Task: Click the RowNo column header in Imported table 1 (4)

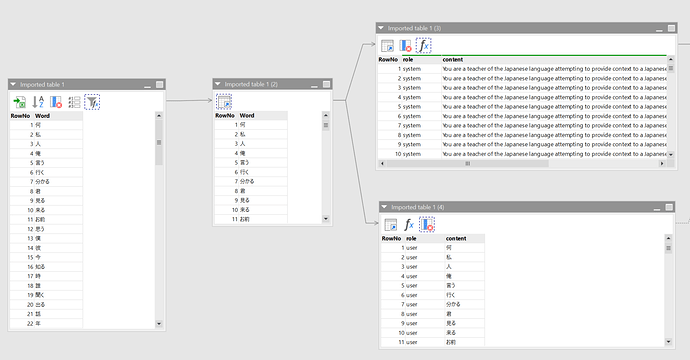Action: 393,239
